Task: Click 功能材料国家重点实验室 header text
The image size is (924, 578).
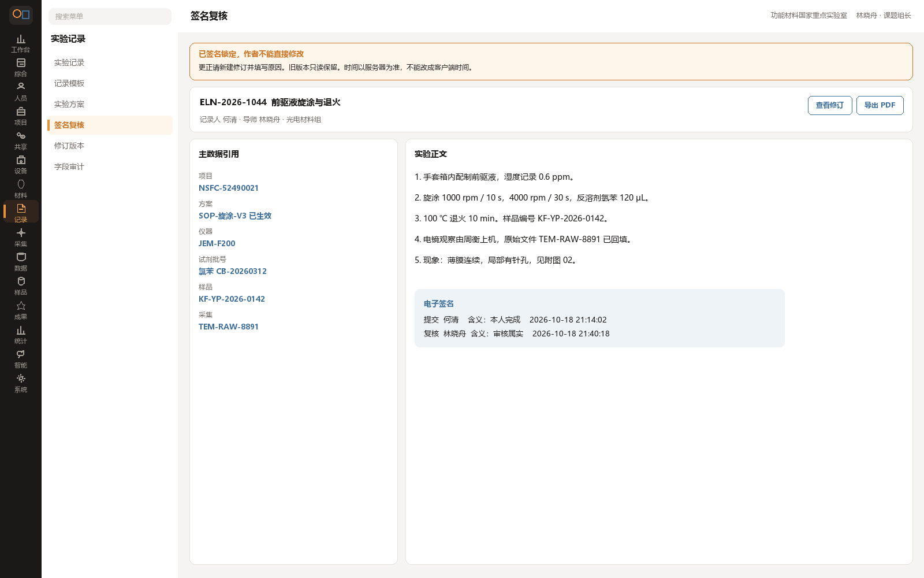Action: point(809,16)
